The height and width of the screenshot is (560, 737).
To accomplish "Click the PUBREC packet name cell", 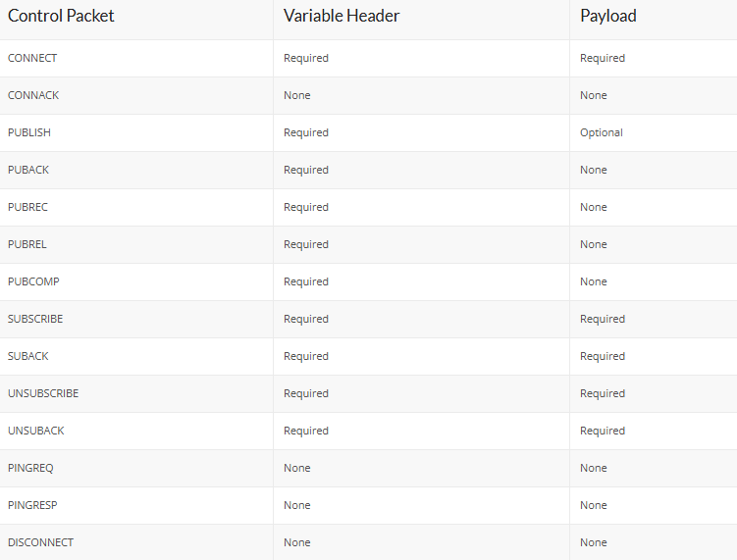I will click(27, 207).
